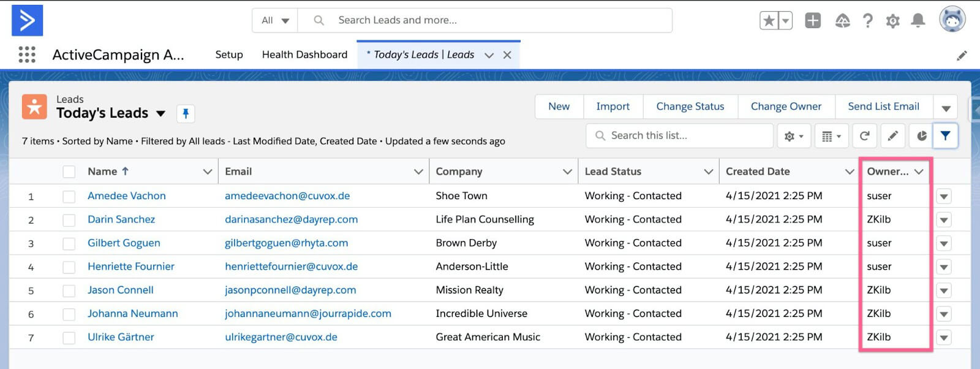Open Email column options chevron

pyautogui.click(x=418, y=172)
